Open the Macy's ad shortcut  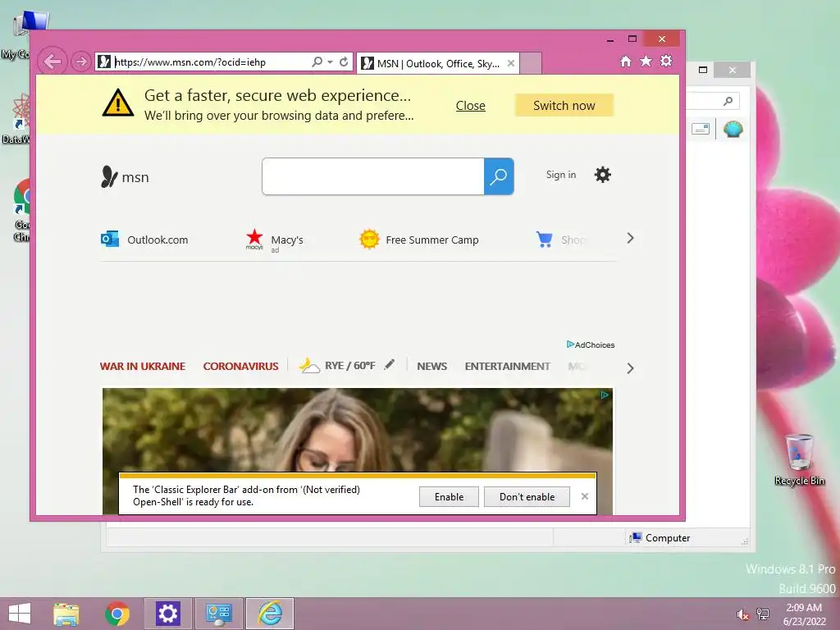click(x=274, y=240)
